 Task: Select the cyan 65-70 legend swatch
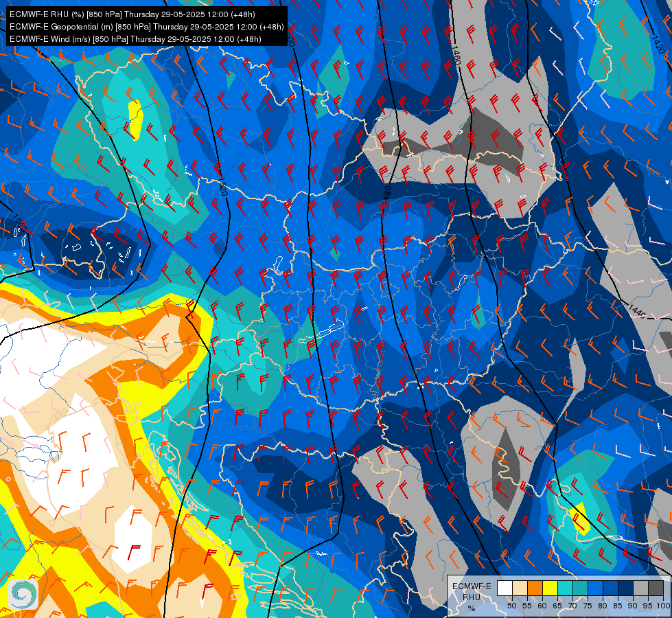(x=565, y=588)
